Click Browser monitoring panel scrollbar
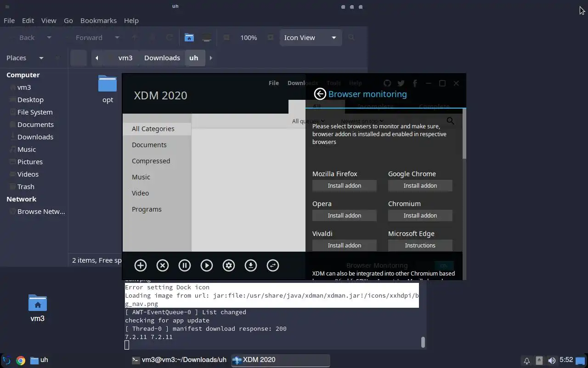The height and width of the screenshot is (368, 588). click(x=464, y=133)
